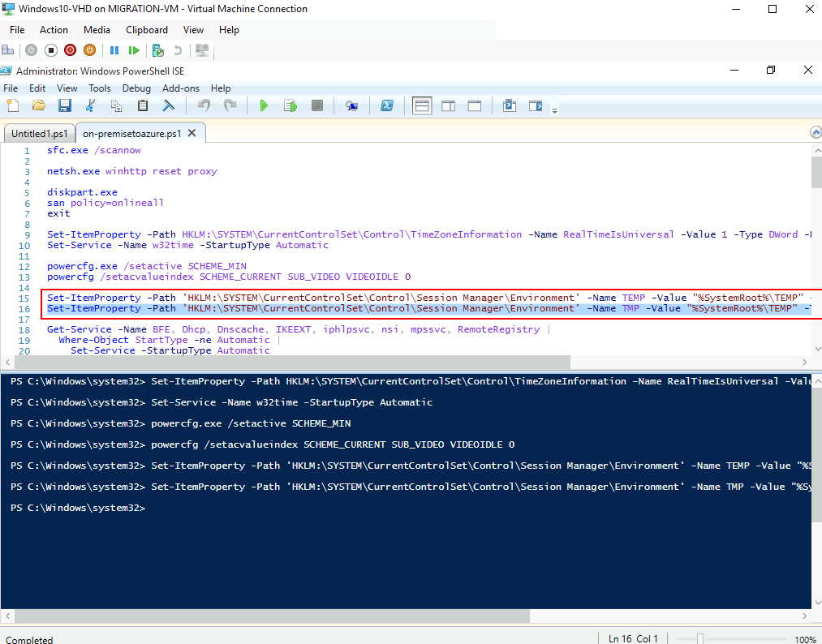
Task: Click the console prompt input line
Action: pyautogui.click(x=79, y=508)
